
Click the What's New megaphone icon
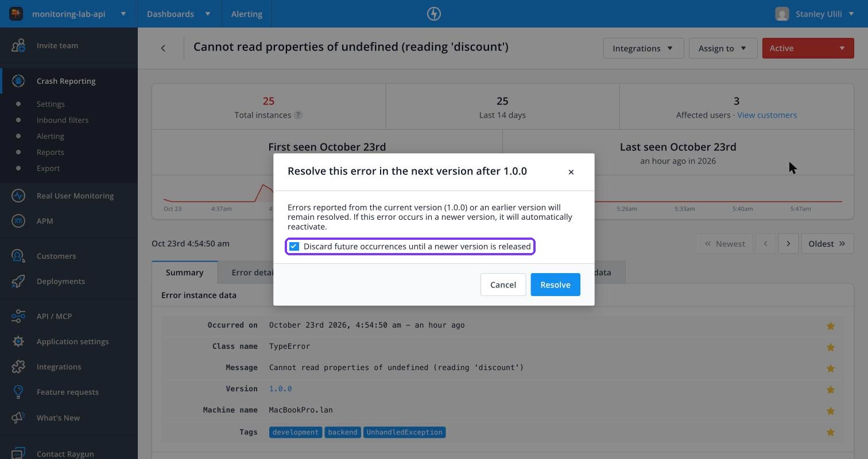click(x=18, y=418)
